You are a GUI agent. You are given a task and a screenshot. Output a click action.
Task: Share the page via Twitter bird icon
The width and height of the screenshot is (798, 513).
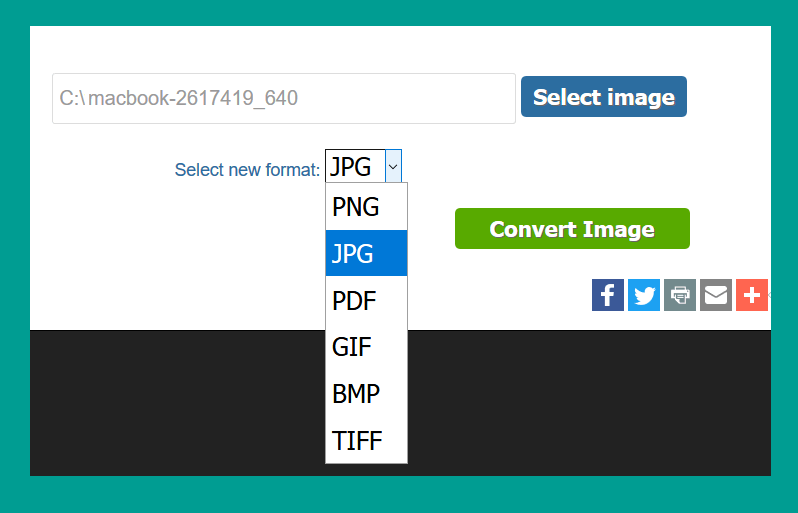644,295
